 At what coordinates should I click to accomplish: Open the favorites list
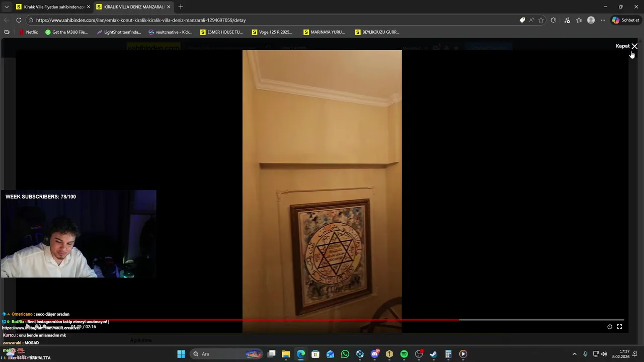click(579, 20)
